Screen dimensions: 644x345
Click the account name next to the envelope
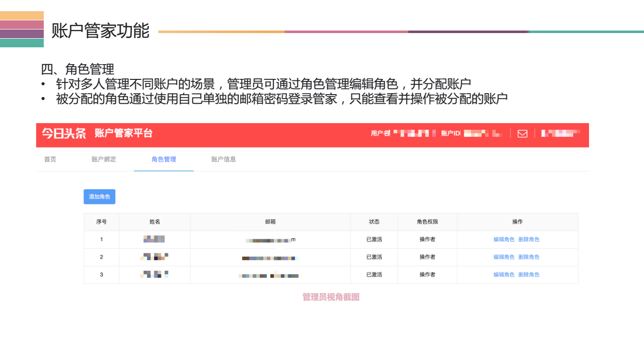[x=562, y=134]
